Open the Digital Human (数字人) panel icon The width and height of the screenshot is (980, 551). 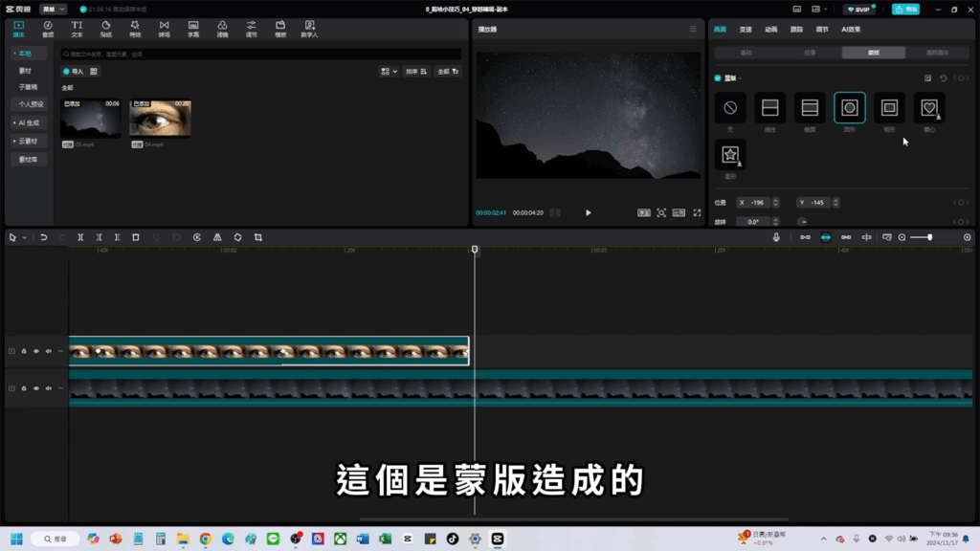point(309,29)
